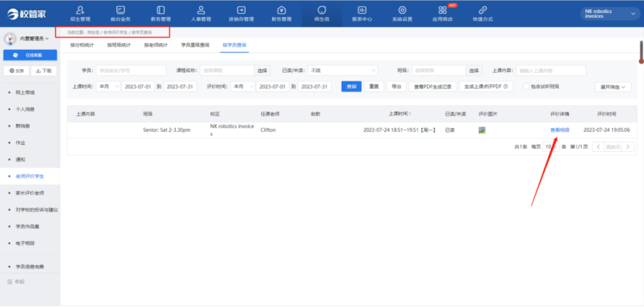This screenshot has width=644, height=307.
Task: Open the 前台业务 module icon
Action: click(x=120, y=10)
